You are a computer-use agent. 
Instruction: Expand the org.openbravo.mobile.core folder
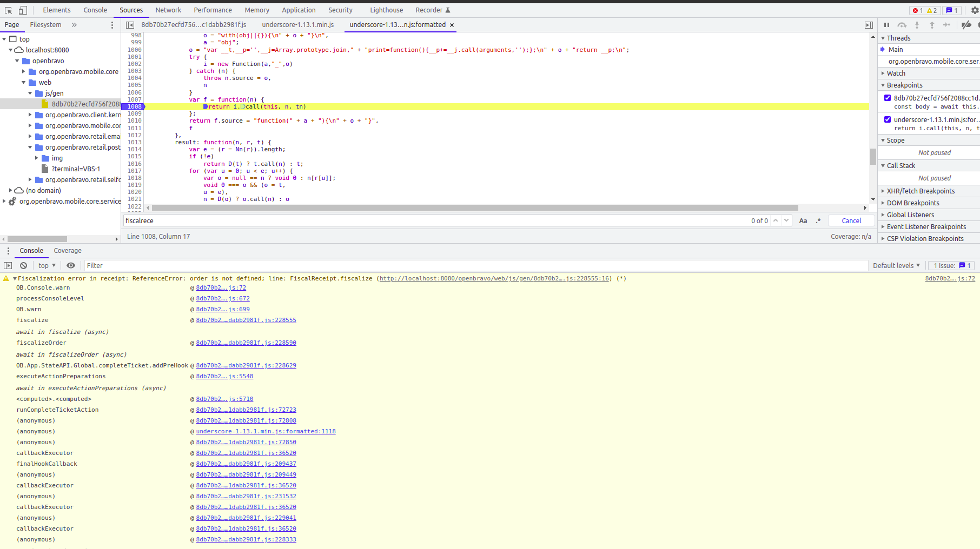(x=24, y=71)
